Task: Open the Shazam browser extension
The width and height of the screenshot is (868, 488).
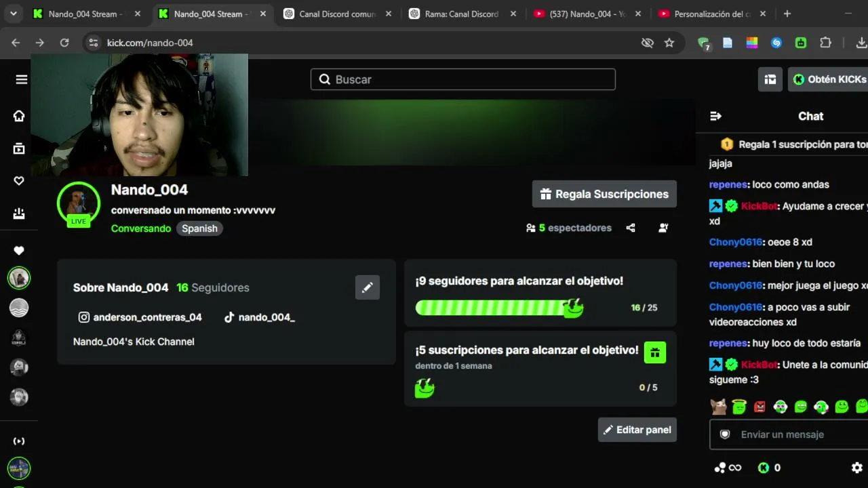Action: point(776,43)
